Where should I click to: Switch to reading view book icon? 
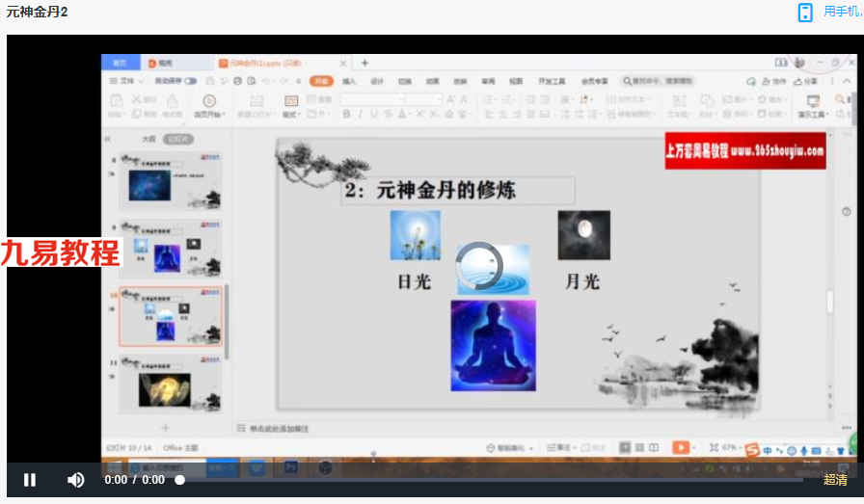click(x=654, y=447)
